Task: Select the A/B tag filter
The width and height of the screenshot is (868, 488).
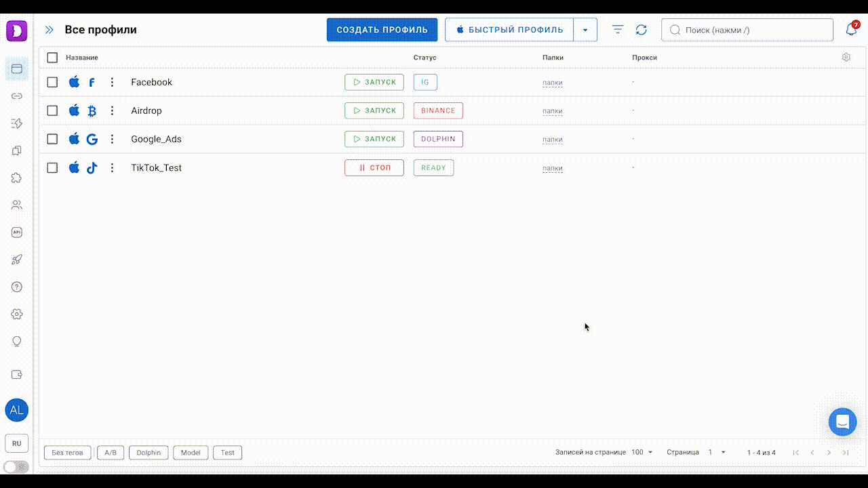Action: [111, 453]
